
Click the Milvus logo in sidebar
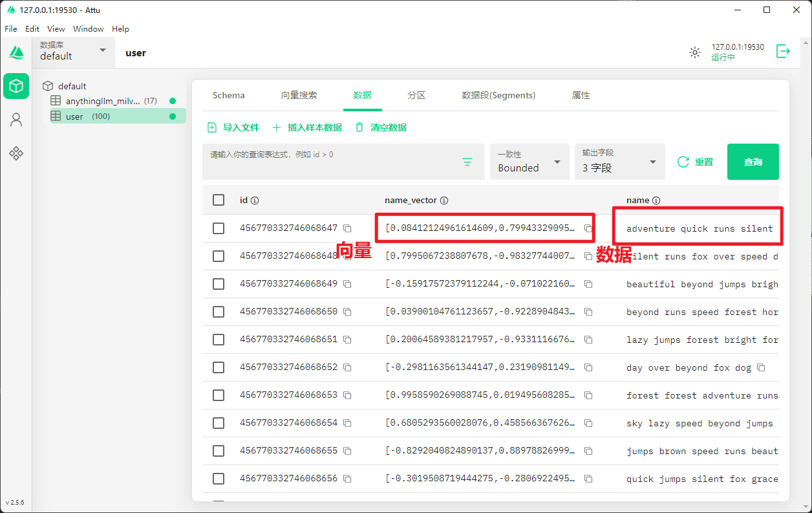coord(16,53)
